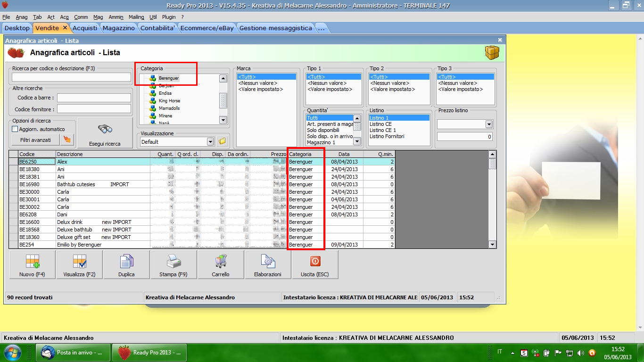
Task: Open the yellow folder icon beside Visualizzazione
Action: [x=222, y=141]
